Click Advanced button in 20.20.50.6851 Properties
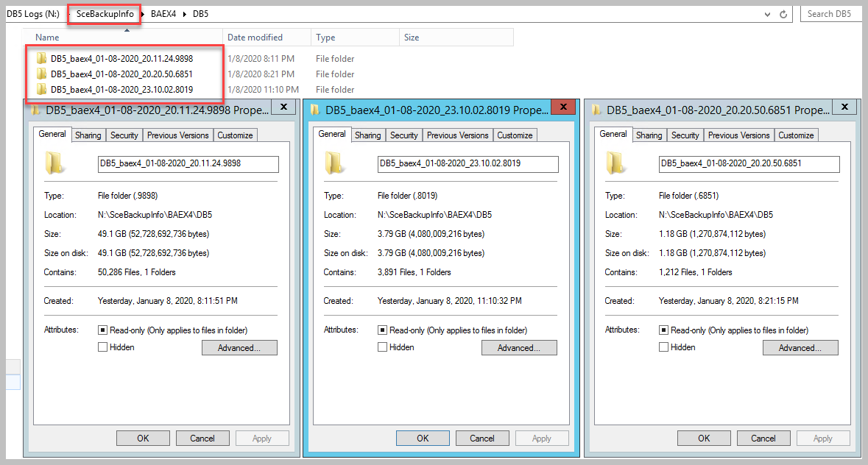868x465 pixels. click(x=800, y=348)
